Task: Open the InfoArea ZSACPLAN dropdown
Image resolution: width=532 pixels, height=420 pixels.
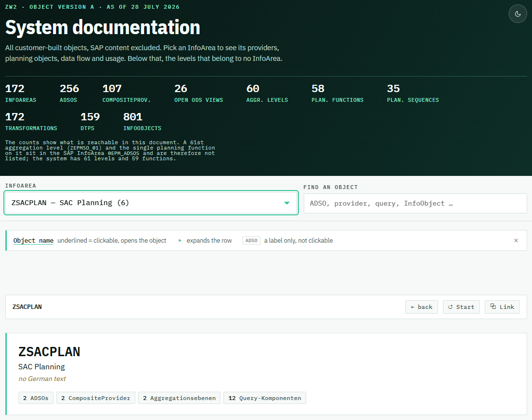Action: tap(151, 203)
